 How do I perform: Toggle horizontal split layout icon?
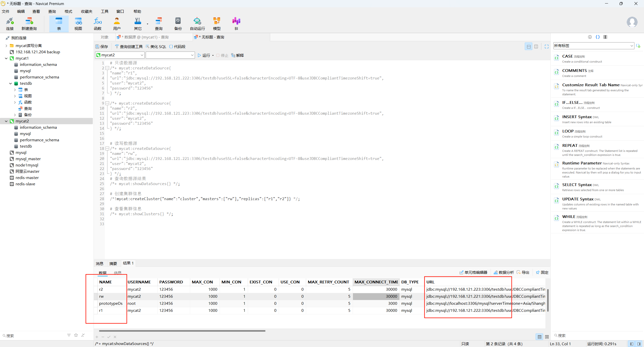pos(529,47)
